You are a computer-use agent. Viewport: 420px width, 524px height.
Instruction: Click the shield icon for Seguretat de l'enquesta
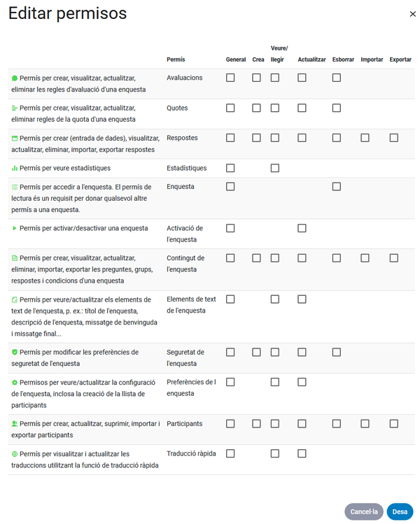[15, 353]
